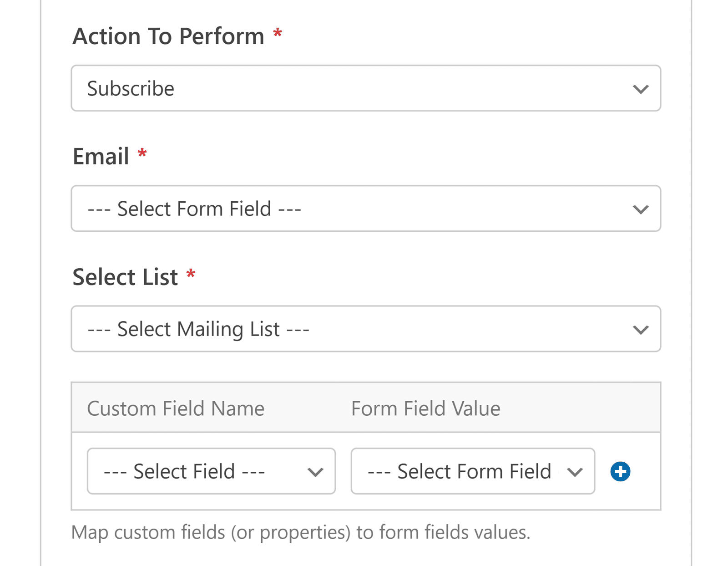Click the asterisk beside Select List

pos(191,275)
